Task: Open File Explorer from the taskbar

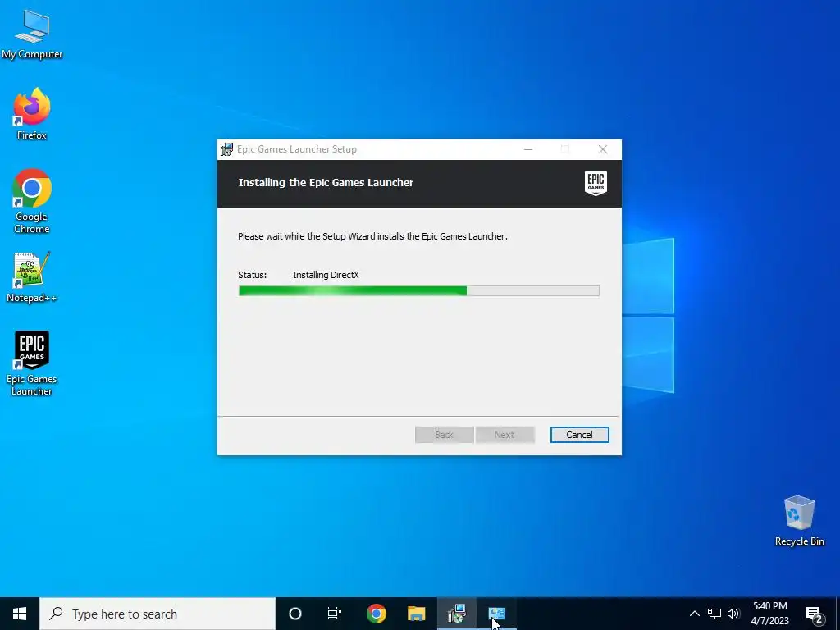Action: coord(416,614)
